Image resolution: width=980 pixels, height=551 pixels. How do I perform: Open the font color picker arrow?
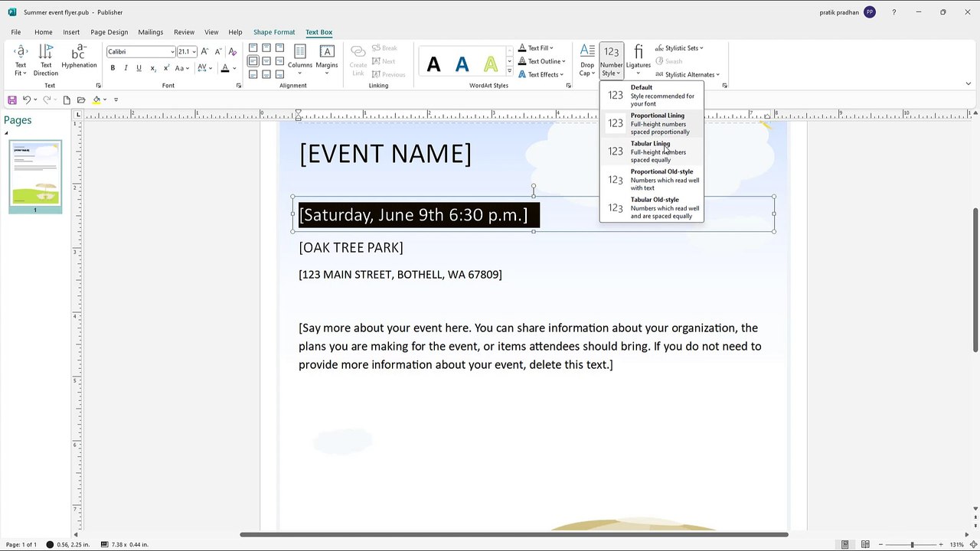pyautogui.click(x=234, y=68)
